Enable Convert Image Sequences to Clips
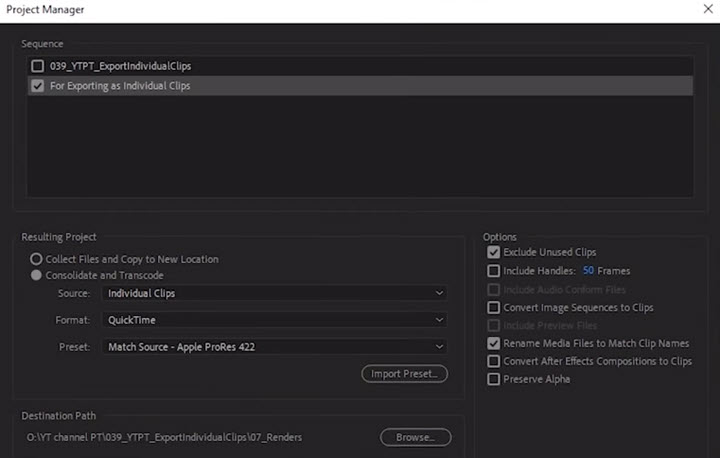This screenshot has width=720, height=458. coord(493,308)
